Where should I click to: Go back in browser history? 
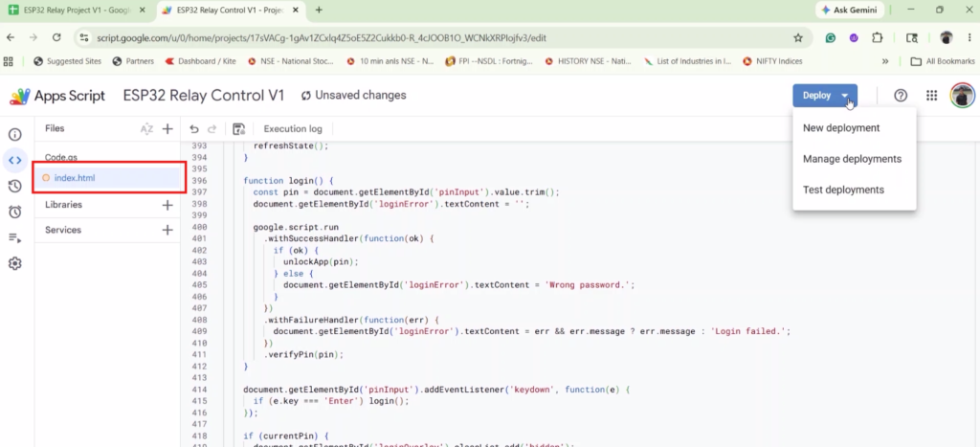(11, 38)
